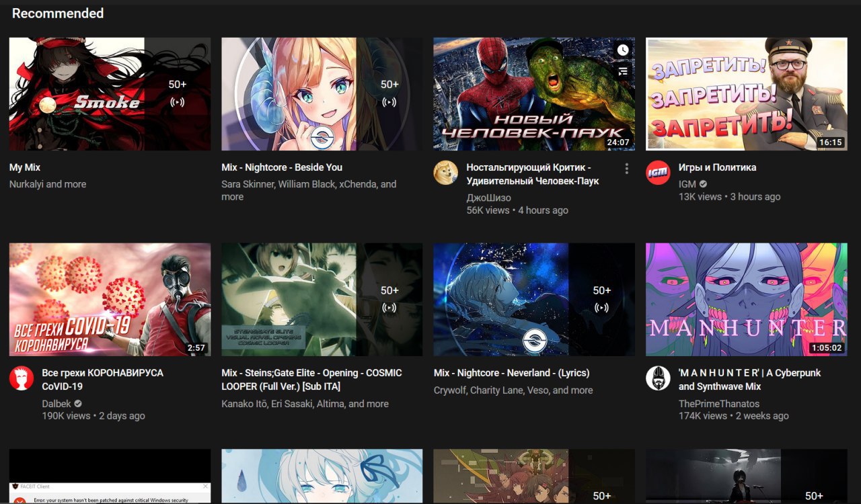Click the Dalbek channel name
Screen dimensions: 861x504
coord(57,403)
